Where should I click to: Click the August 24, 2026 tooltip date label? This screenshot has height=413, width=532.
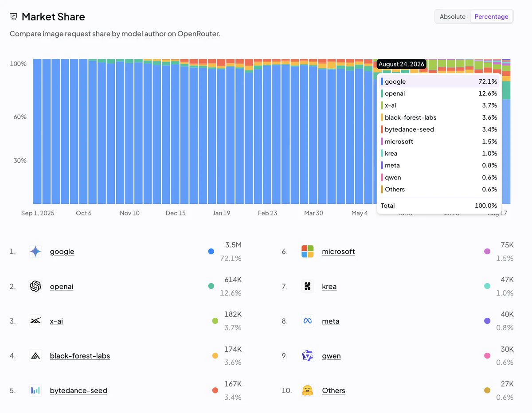pyautogui.click(x=401, y=64)
